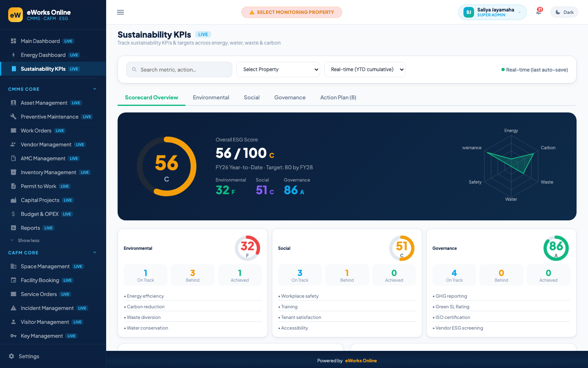Click the overall ESG score 56 gauge

pyautogui.click(x=167, y=166)
